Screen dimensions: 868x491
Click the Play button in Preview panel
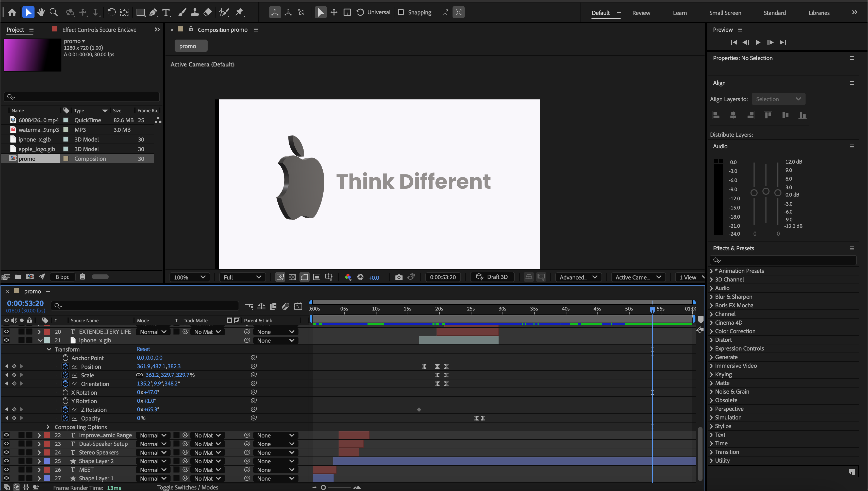tap(758, 42)
